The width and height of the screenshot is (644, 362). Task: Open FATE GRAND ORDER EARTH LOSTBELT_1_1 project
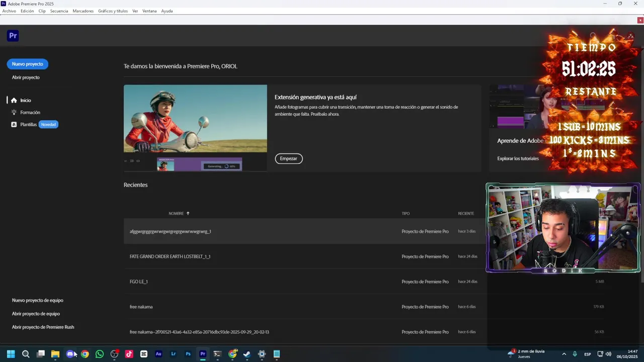(304, 256)
